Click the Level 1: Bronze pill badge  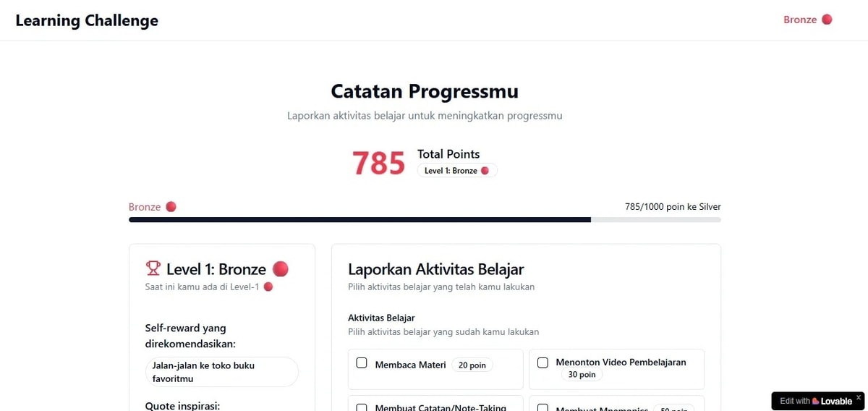click(x=457, y=171)
